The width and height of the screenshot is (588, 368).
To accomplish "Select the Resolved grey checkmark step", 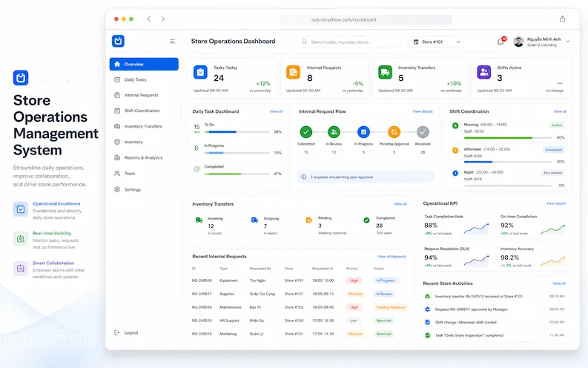I will 423,131.
